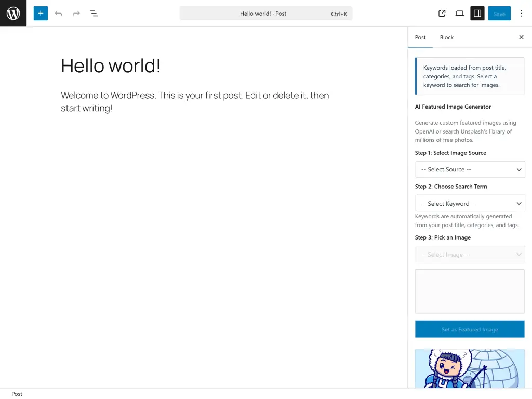Select the Post tab
The image size is (532, 399).
click(420, 37)
